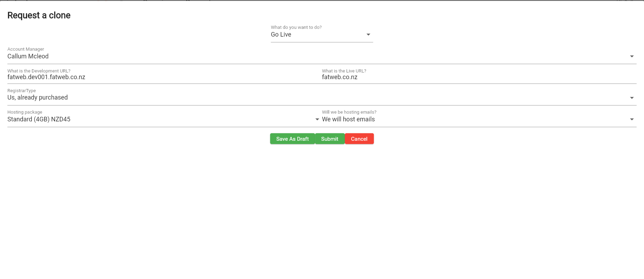Open the 'We will host emails' selection

click(348, 119)
